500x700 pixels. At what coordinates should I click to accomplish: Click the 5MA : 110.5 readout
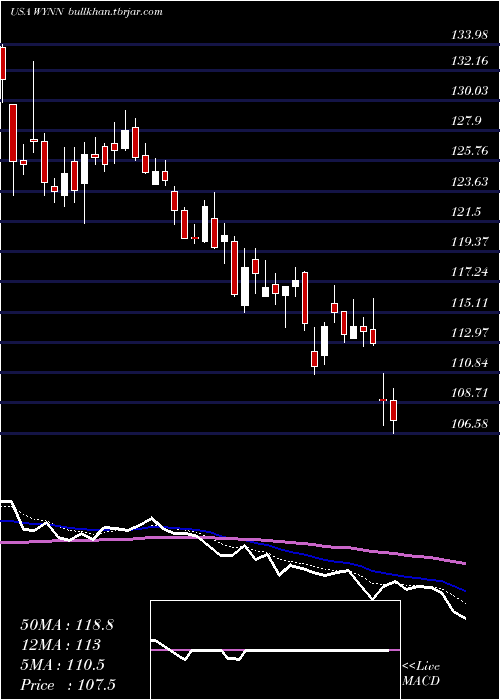[x=62, y=665]
